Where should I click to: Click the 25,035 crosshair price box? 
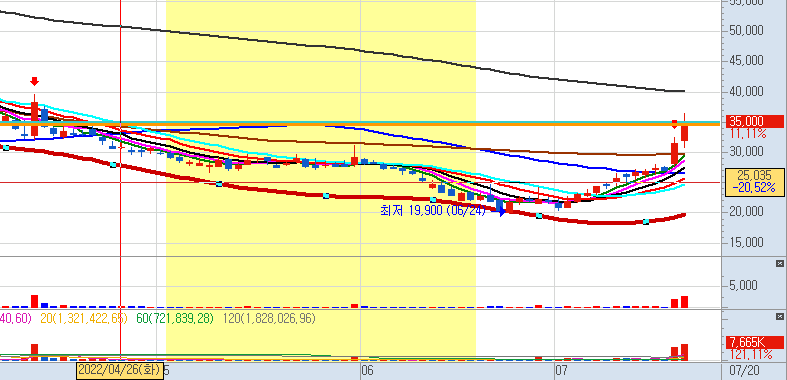pyautogui.click(x=754, y=176)
